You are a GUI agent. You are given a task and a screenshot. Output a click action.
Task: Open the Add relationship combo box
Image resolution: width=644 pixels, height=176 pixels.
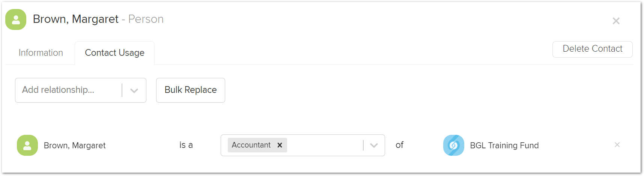click(80, 90)
